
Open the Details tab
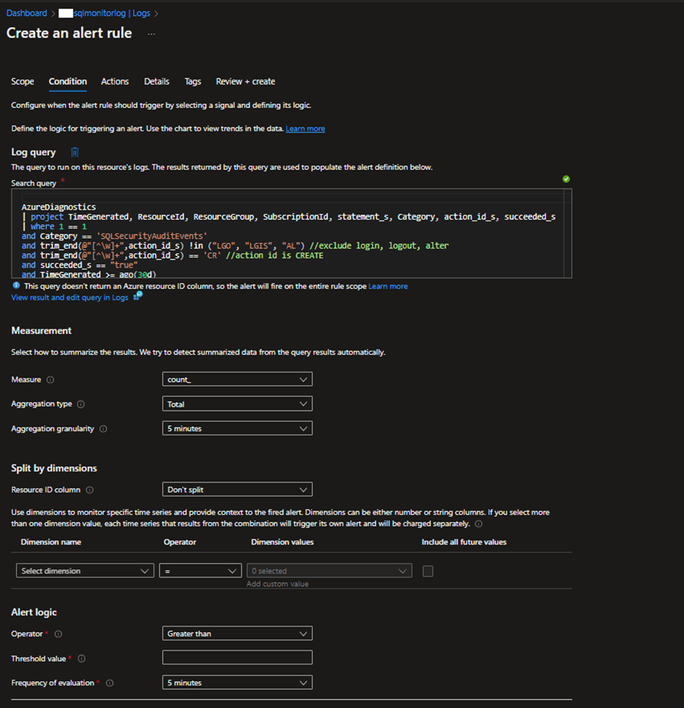(x=157, y=82)
